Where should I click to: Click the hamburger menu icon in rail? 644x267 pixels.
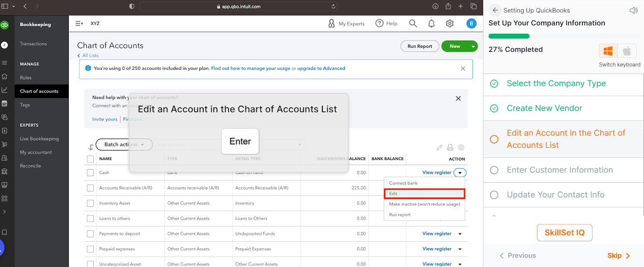4,63
